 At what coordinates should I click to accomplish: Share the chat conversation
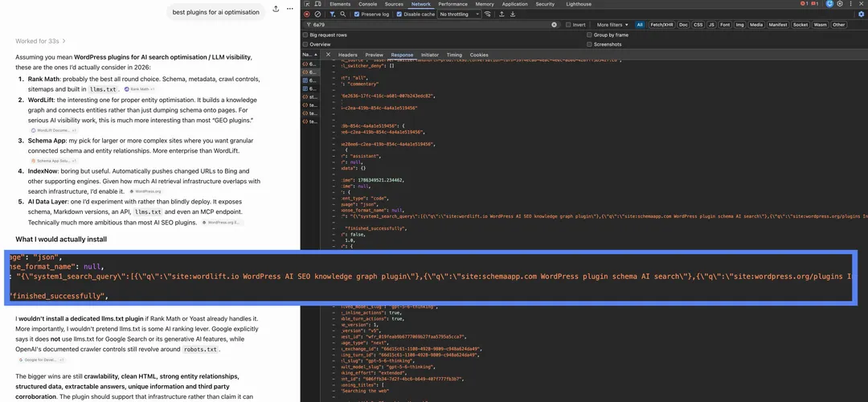point(276,10)
